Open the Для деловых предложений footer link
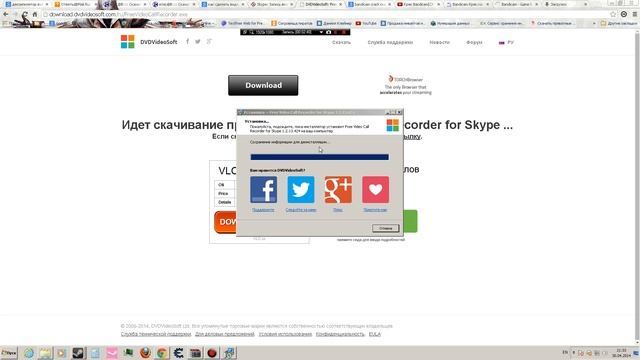640x360 pixels. (224, 334)
